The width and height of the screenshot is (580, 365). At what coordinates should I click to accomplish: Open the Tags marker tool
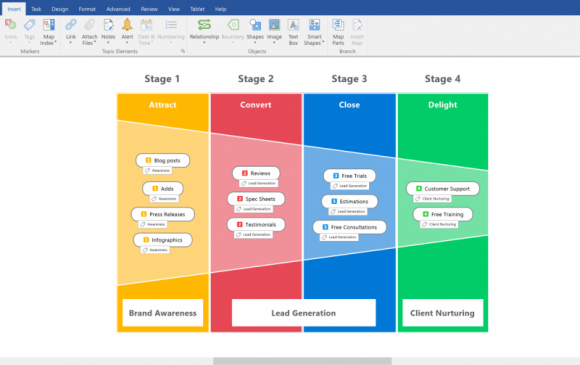click(29, 30)
